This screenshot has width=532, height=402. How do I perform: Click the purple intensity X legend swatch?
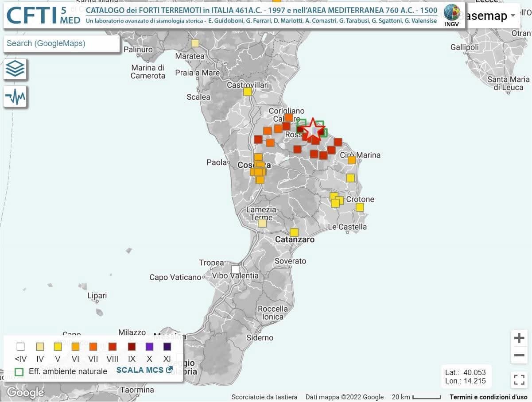[149, 346]
